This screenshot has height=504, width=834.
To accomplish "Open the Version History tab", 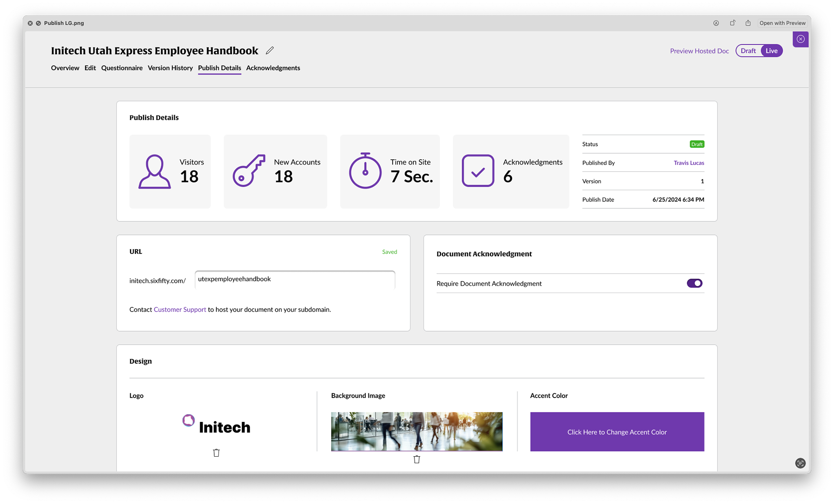I will coord(170,68).
